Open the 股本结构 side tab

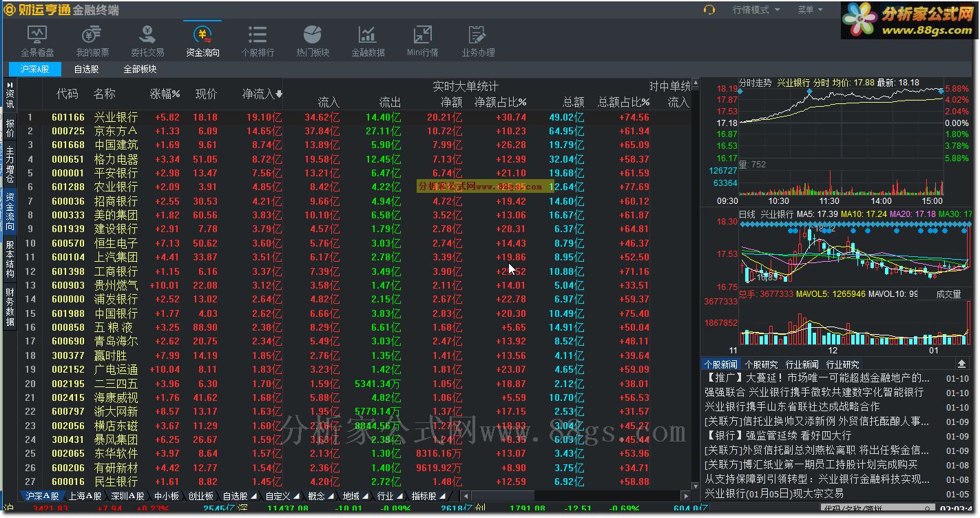pyautogui.click(x=10, y=259)
